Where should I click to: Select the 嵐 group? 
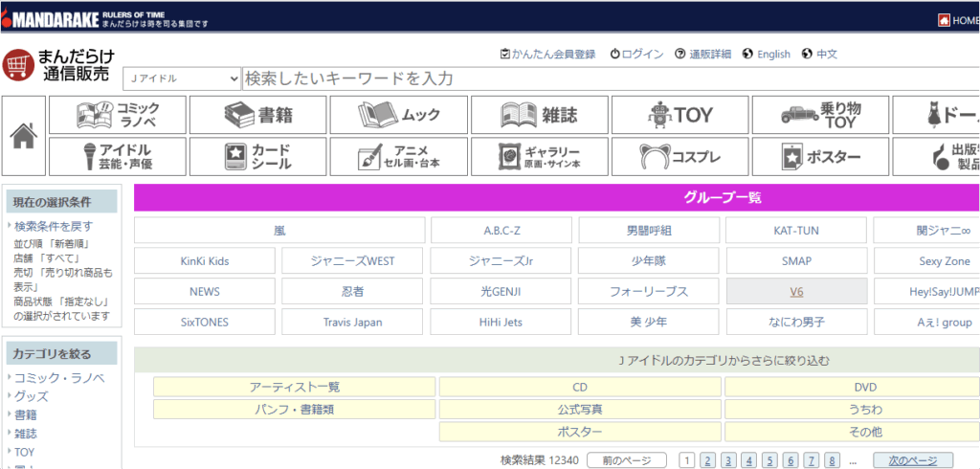click(x=280, y=230)
